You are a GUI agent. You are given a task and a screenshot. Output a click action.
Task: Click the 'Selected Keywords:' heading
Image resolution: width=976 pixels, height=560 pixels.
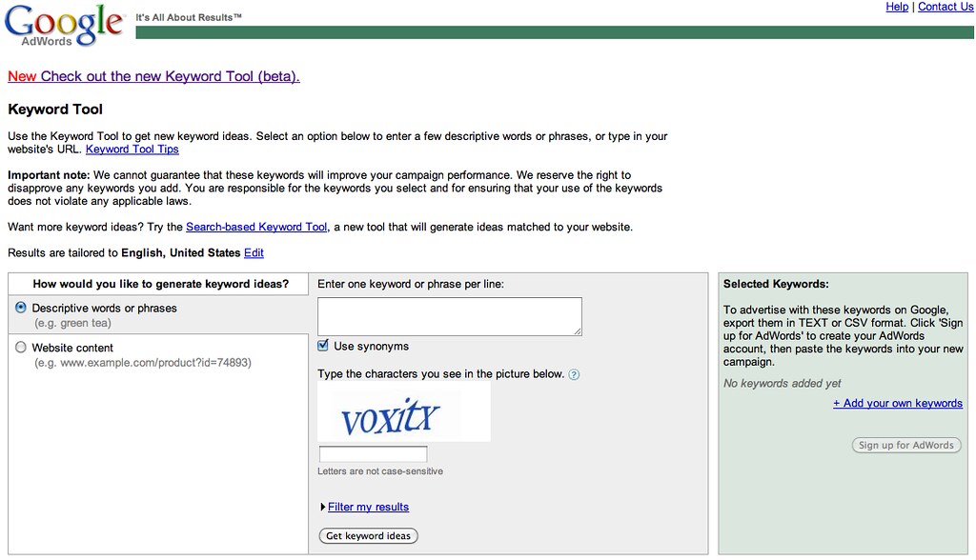(776, 284)
